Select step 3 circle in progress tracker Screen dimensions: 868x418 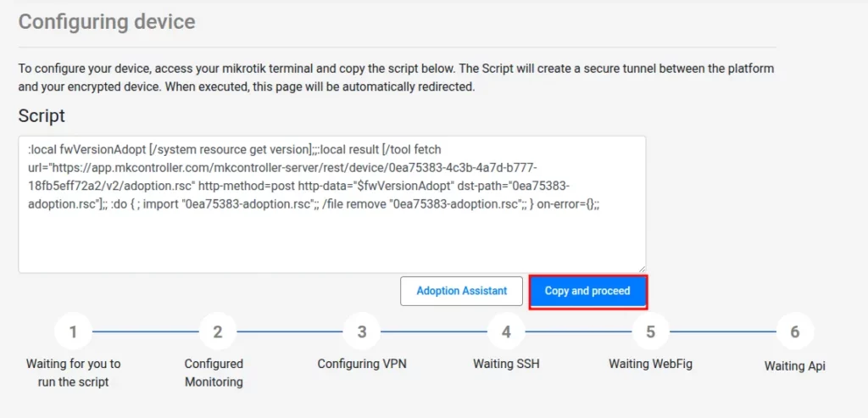click(361, 332)
